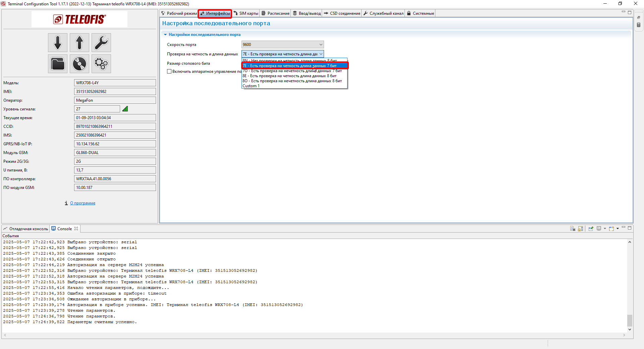The height and width of the screenshot is (349, 644).
Task: Click the U питания field 13,7
Action: 115,170
